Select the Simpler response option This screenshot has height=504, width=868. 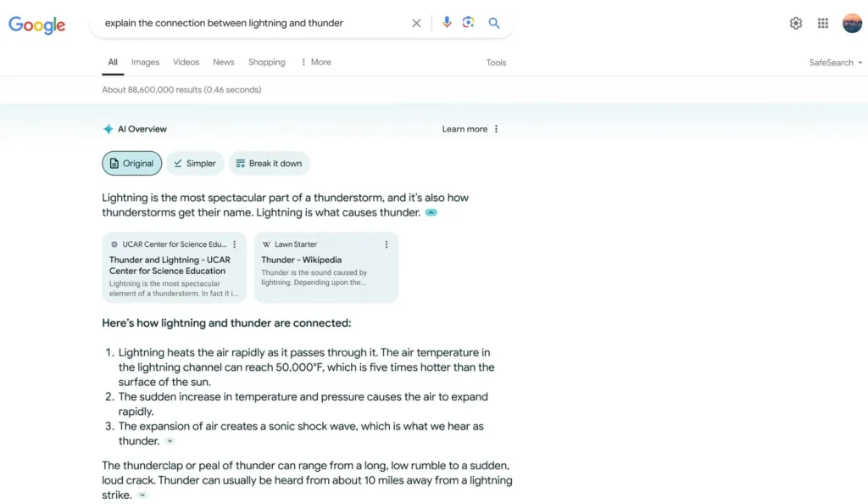(x=194, y=163)
